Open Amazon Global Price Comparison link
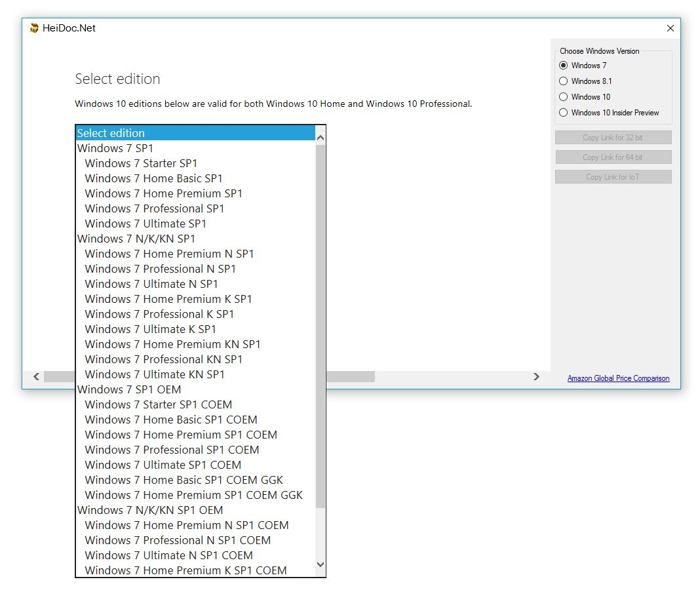The width and height of the screenshot is (700, 590). pyautogui.click(x=618, y=378)
